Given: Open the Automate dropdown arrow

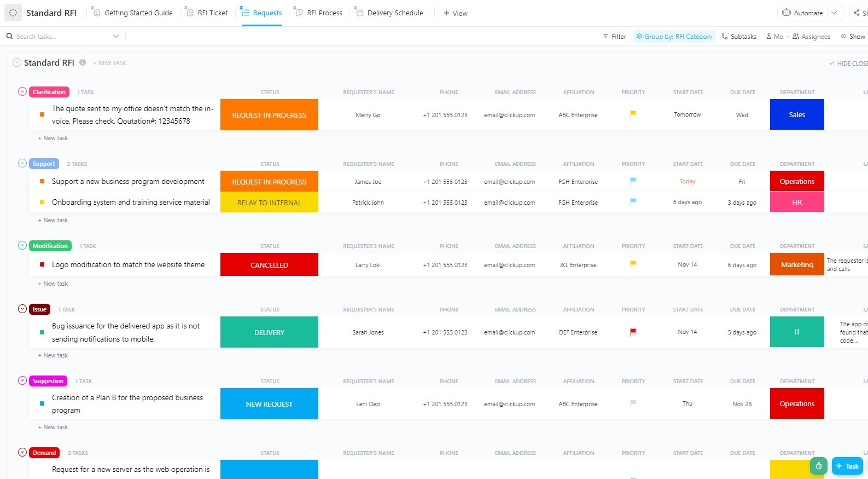Looking at the screenshot, I should coord(834,13).
